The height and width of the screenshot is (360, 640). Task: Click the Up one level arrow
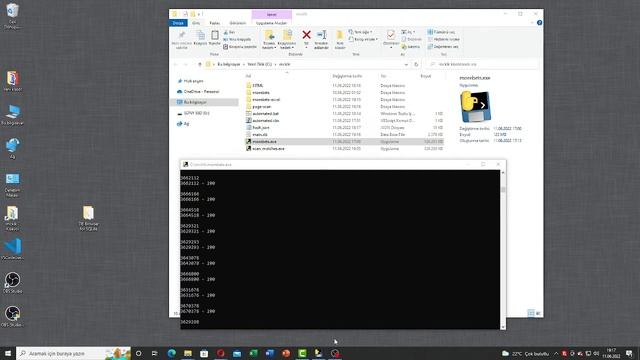point(200,64)
